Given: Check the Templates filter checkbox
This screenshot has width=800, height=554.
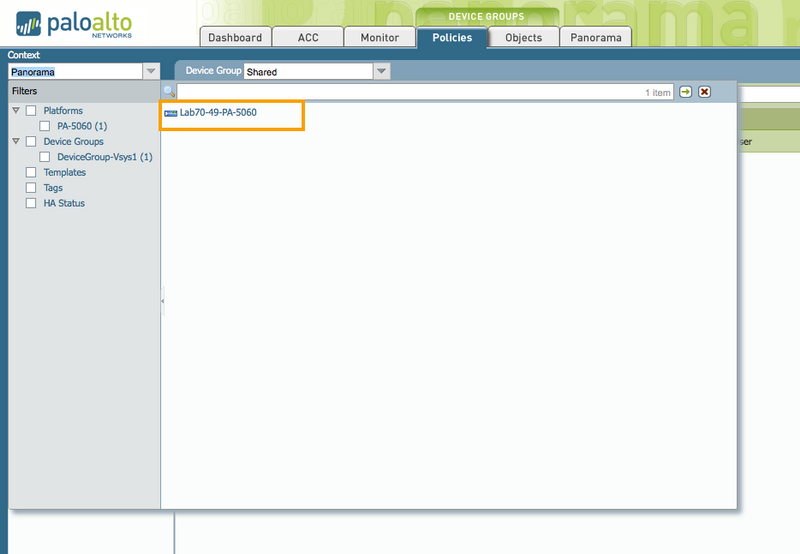Looking at the screenshot, I should pyautogui.click(x=31, y=172).
